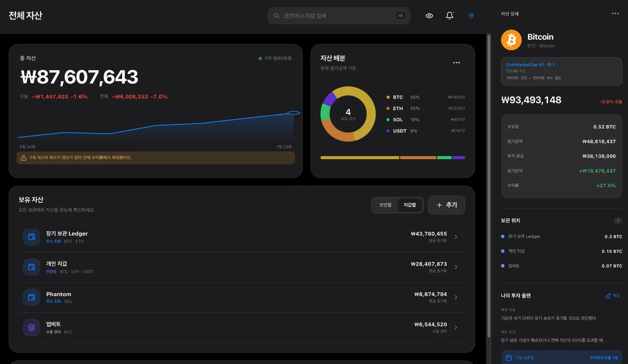Click the 업비트 stacked layers icon
The width and height of the screenshot is (628, 364).
pos(31,328)
